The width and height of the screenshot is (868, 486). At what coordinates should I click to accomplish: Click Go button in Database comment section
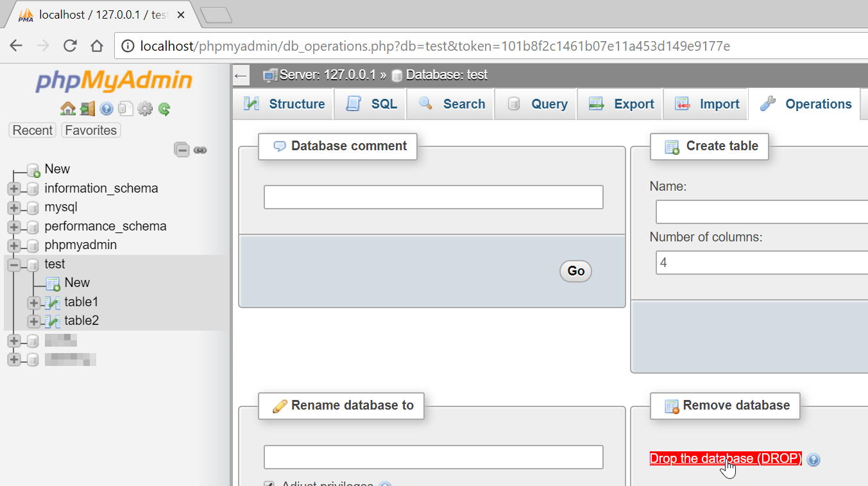(575, 271)
